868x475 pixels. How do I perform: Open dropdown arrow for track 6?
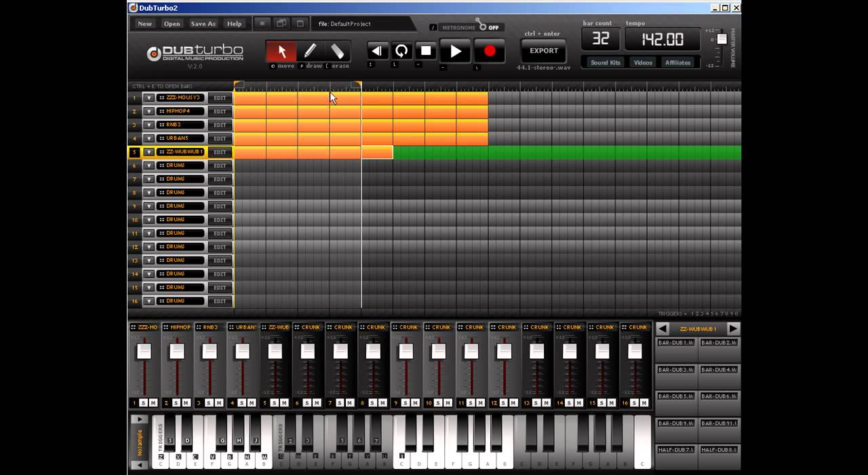(149, 166)
